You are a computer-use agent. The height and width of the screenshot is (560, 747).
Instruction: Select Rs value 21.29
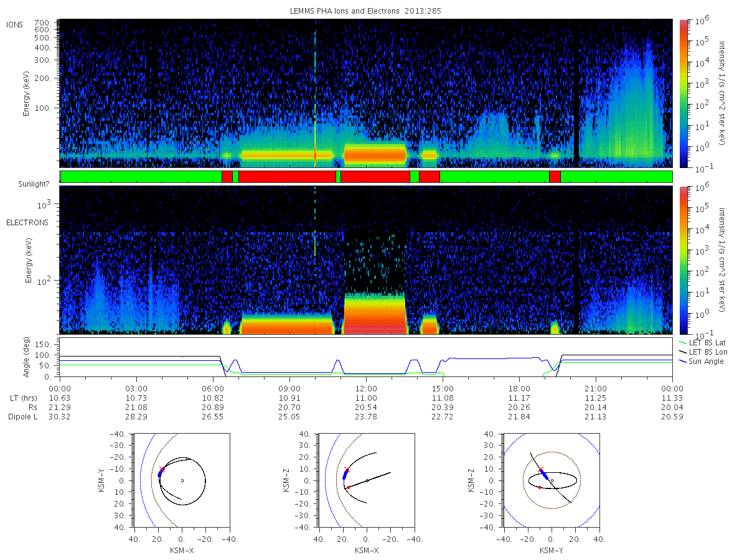[x=60, y=407]
